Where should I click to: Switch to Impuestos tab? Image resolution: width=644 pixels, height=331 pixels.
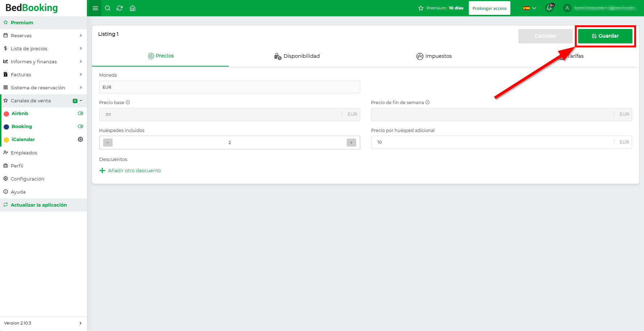434,56
